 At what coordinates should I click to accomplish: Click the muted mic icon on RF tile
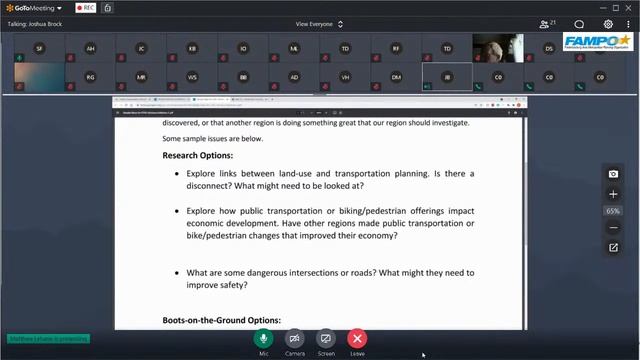pos(376,58)
